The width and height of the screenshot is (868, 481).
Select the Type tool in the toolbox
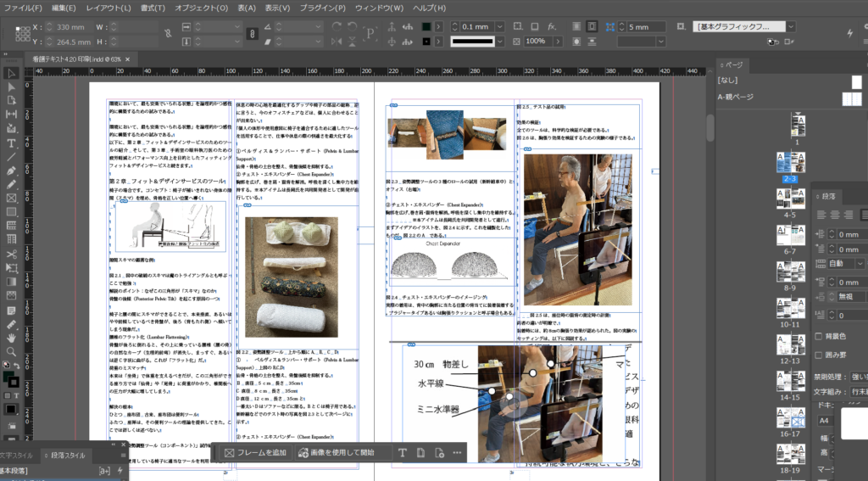point(12,143)
